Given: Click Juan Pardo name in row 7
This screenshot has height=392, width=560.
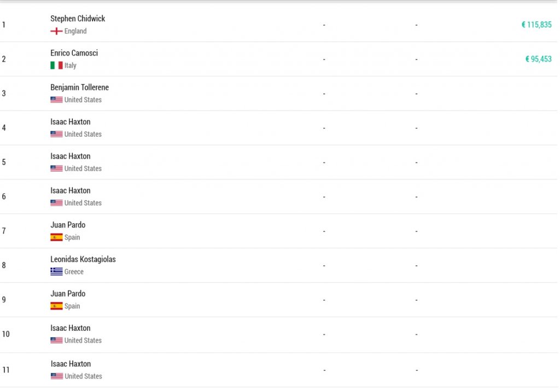Looking at the screenshot, I should pos(68,225).
